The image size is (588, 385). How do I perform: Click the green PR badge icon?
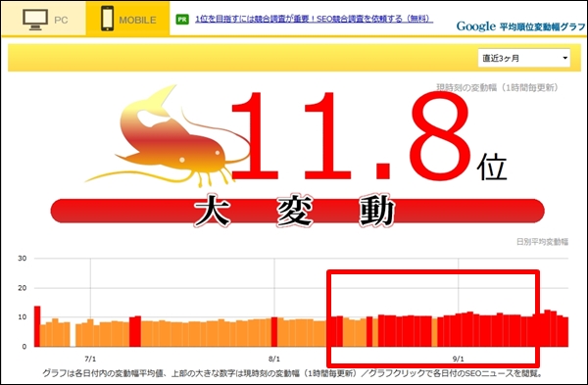click(x=182, y=20)
